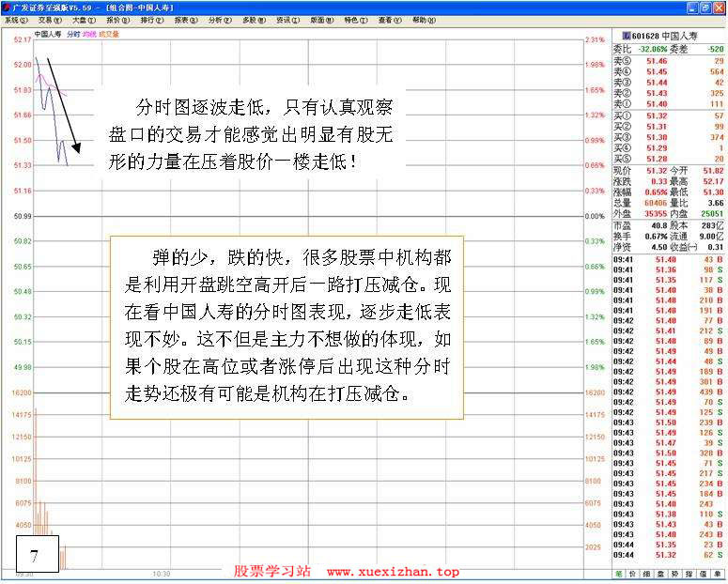Click the 量比 value 3.66
The width and height of the screenshot is (728, 584).
[x=716, y=203]
